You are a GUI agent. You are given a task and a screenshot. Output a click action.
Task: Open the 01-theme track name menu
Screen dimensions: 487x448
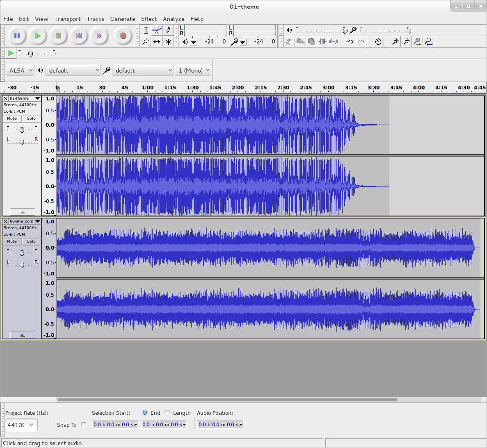[x=25, y=98]
